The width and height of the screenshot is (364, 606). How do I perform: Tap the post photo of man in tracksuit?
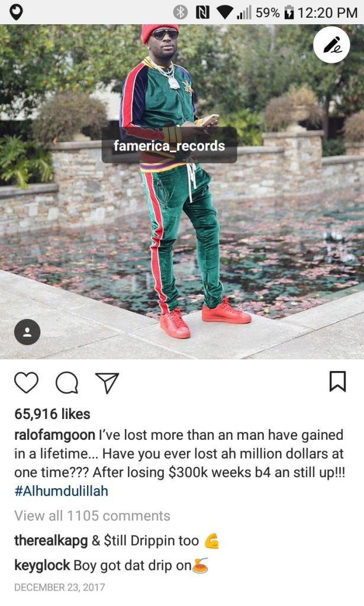coord(182,192)
